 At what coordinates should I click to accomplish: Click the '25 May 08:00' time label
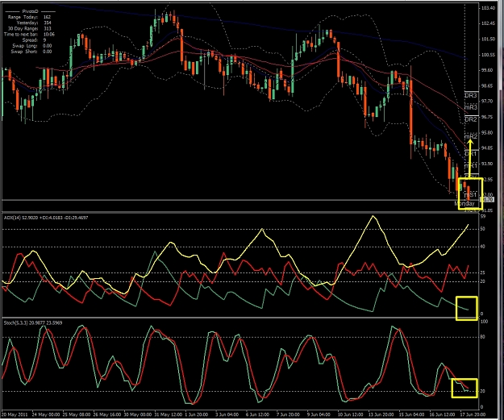pos(76,414)
